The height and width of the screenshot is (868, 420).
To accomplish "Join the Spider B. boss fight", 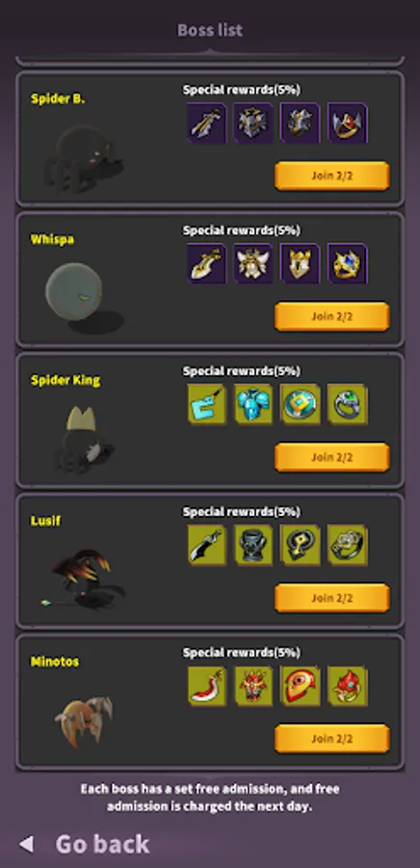I will tap(332, 176).
